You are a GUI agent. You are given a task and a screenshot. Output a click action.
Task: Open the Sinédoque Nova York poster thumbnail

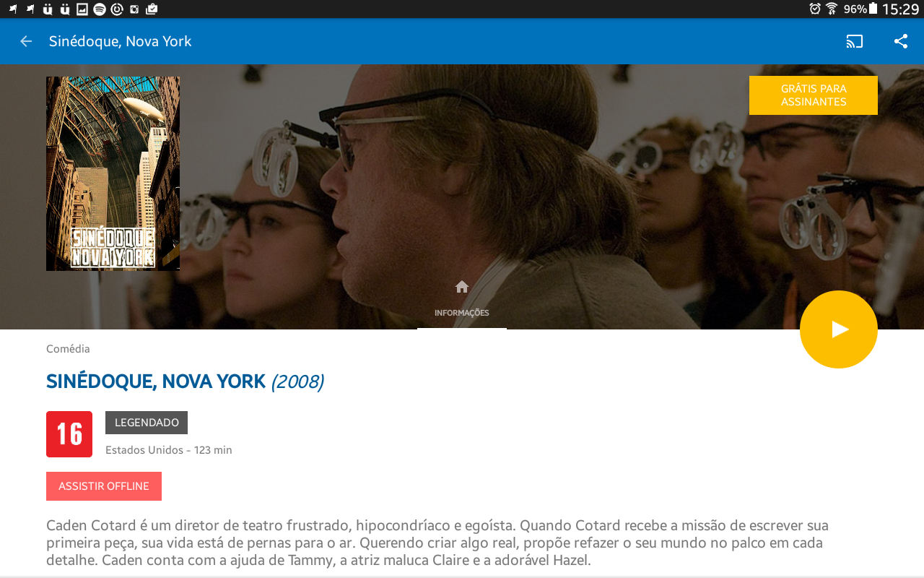(113, 173)
